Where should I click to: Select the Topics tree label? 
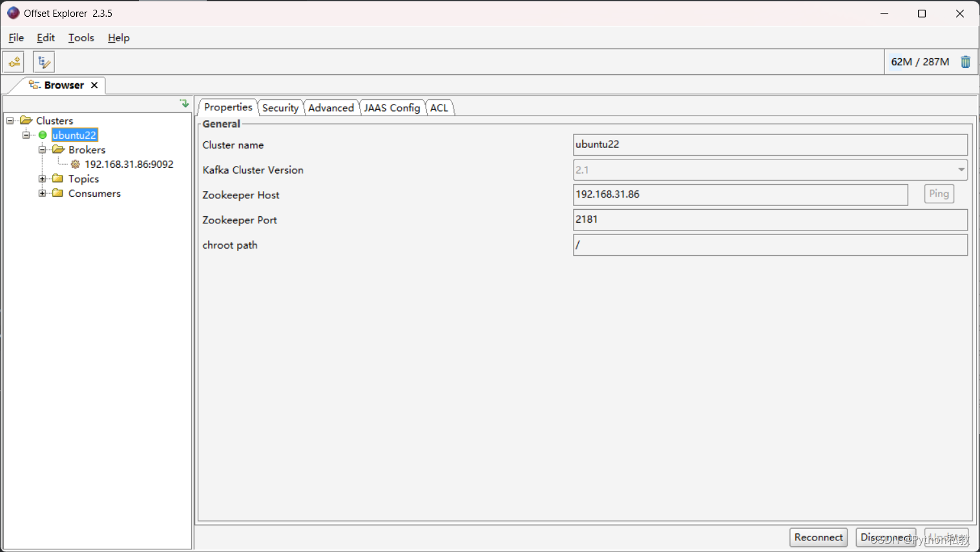click(84, 179)
